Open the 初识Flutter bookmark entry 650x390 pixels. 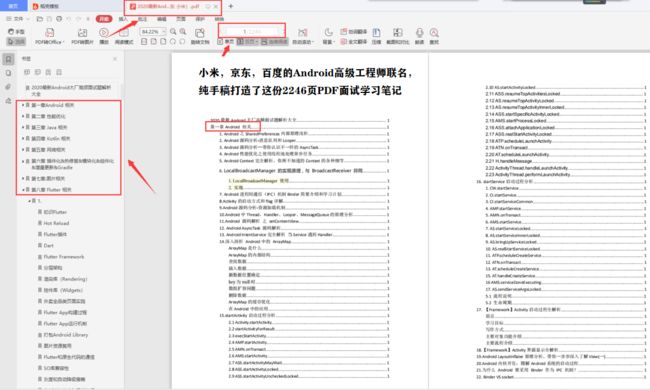pyautogui.click(x=56, y=212)
